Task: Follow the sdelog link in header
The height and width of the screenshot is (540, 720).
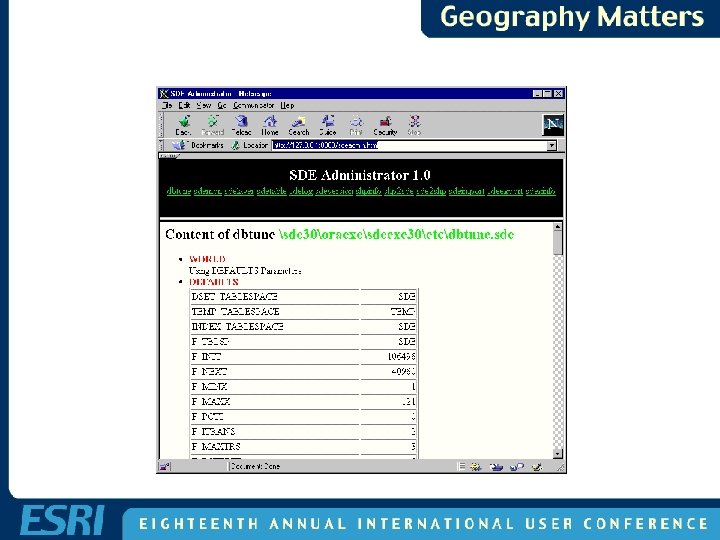Action: coord(301,191)
